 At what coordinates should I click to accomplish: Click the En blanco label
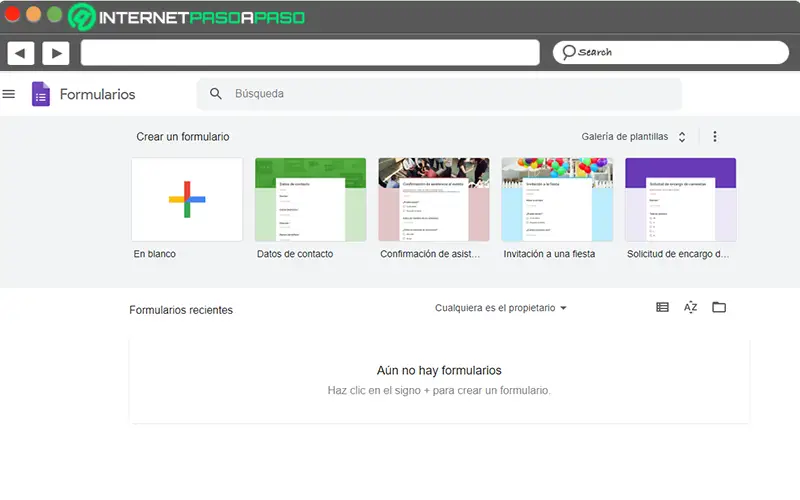pyautogui.click(x=155, y=254)
